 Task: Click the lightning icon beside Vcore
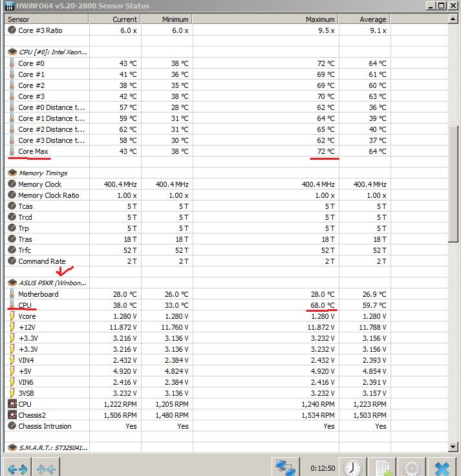[x=12, y=316]
